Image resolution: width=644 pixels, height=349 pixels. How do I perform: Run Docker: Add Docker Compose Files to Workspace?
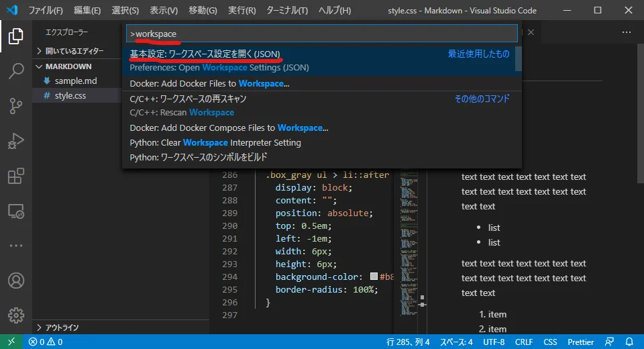[x=322, y=128]
